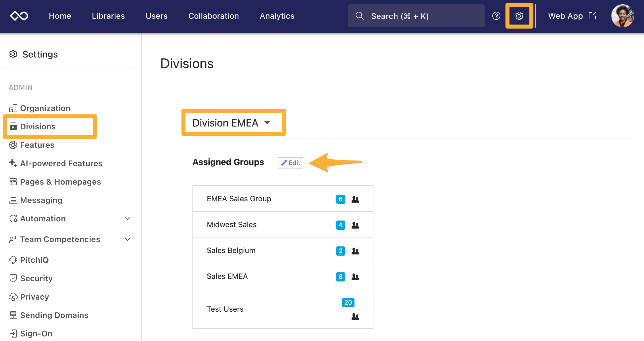Switch to the Analytics tab
644x341 pixels.
[277, 16]
